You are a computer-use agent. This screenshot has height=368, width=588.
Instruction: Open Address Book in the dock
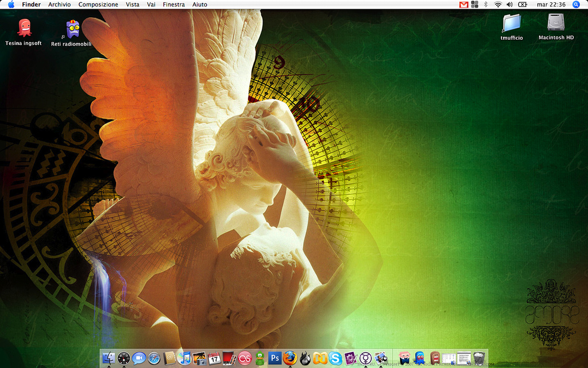click(169, 358)
